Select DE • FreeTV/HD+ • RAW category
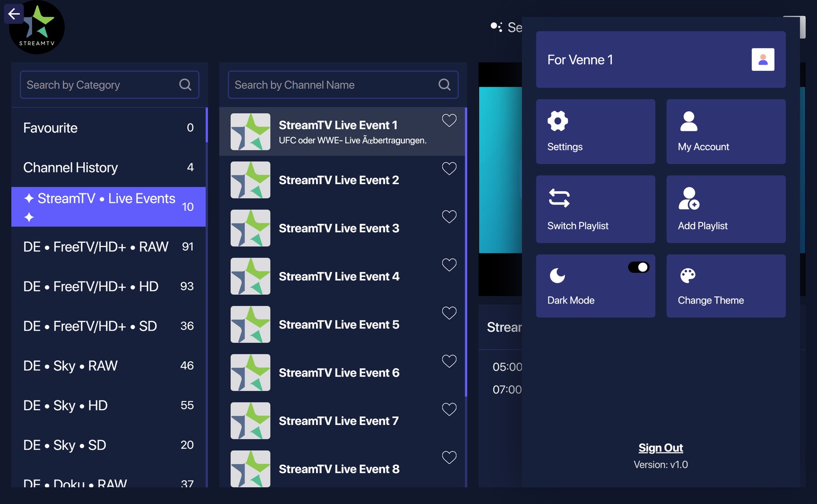 point(108,247)
